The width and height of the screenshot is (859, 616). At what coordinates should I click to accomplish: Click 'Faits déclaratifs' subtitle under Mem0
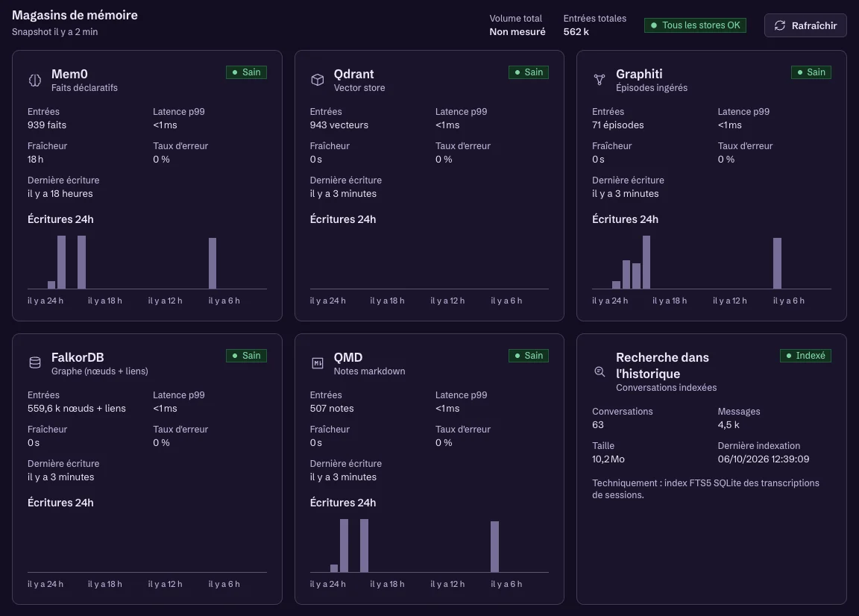84,88
